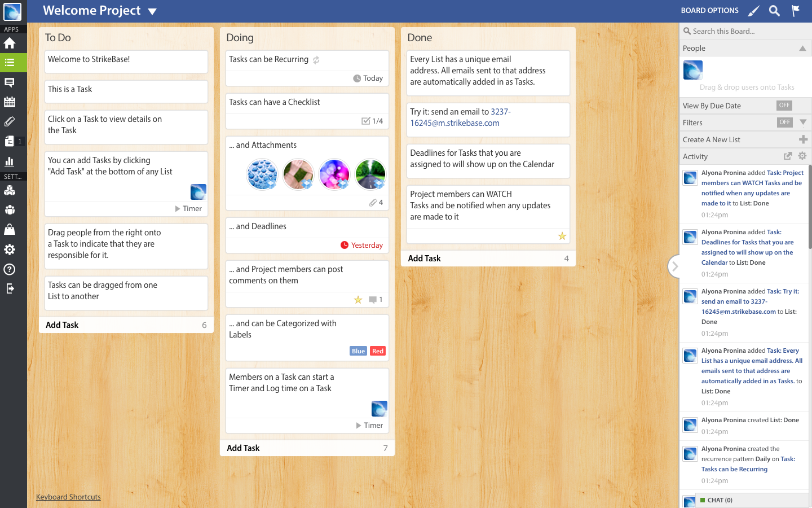Open the cubes settings icon in sidebar
This screenshot has width=812, height=508.
10,191
